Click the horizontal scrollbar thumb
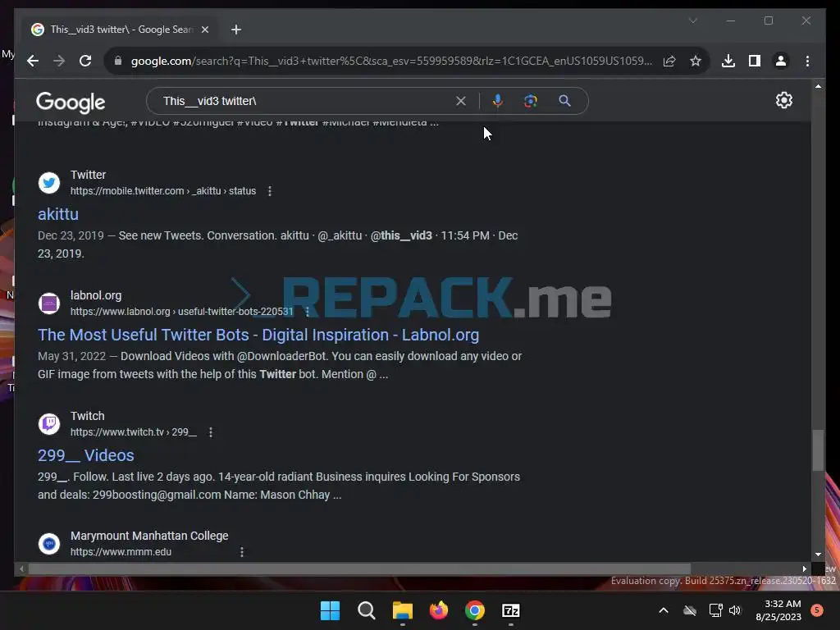The height and width of the screenshot is (630, 840). [x=359, y=568]
